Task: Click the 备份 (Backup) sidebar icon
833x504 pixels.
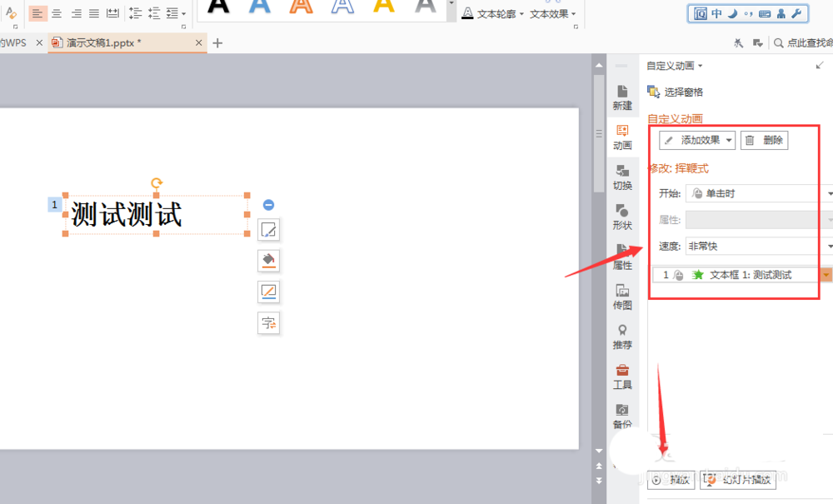Action: pos(622,417)
